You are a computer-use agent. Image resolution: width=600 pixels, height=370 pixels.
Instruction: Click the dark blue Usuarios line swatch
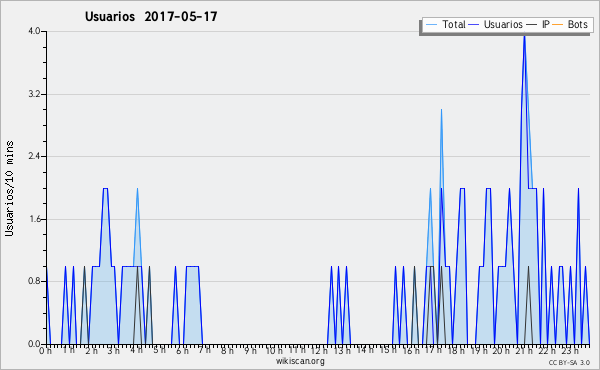474,25
